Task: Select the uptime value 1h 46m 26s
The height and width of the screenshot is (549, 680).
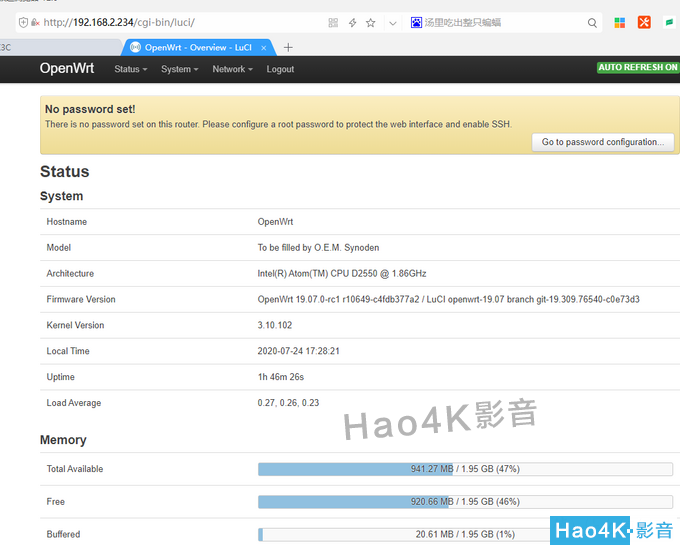Action: [281, 377]
